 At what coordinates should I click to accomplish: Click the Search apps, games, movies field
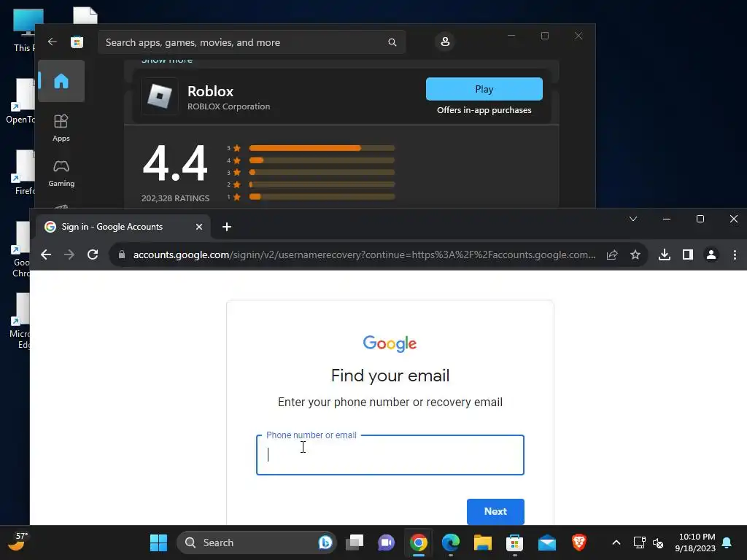[252, 42]
